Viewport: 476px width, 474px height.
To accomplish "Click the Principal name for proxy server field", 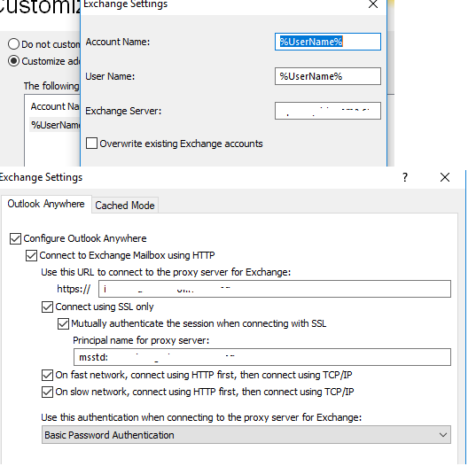I will (x=262, y=357).
